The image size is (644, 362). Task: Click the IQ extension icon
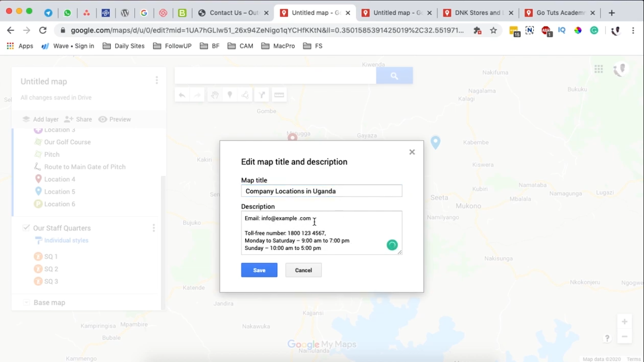[561, 31]
